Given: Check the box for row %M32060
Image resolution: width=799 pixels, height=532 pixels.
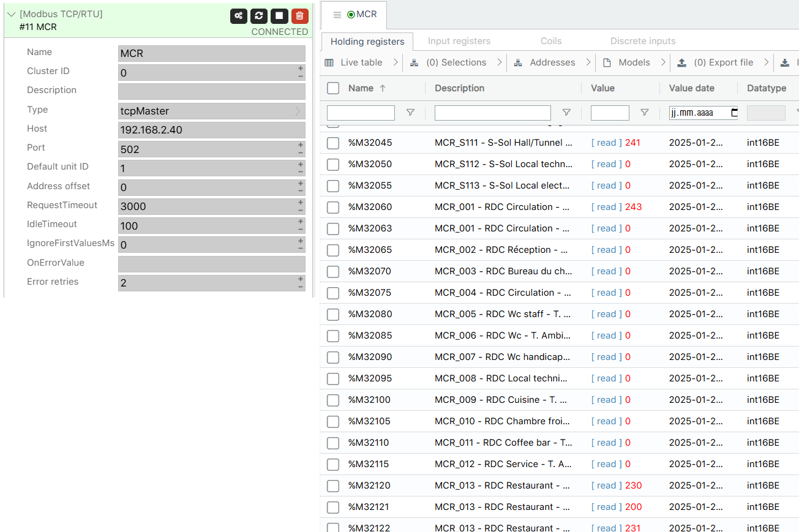Looking at the screenshot, I should pyautogui.click(x=333, y=207).
